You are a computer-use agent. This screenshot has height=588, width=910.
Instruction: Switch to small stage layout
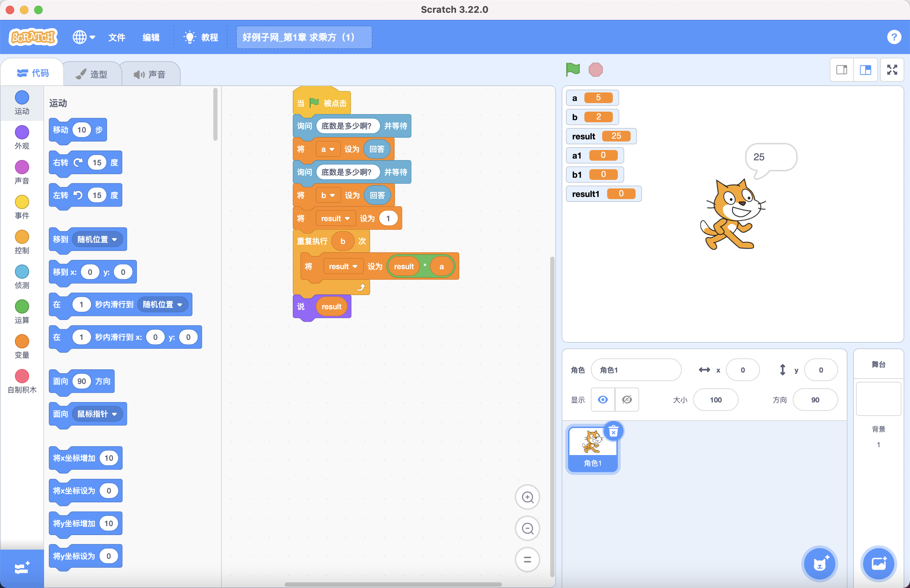842,69
